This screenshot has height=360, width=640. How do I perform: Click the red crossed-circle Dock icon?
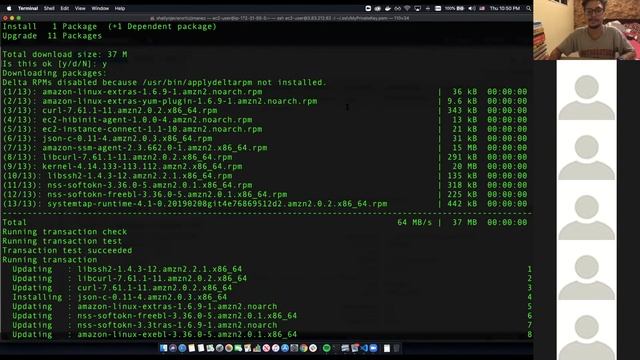click(x=266, y=348)
